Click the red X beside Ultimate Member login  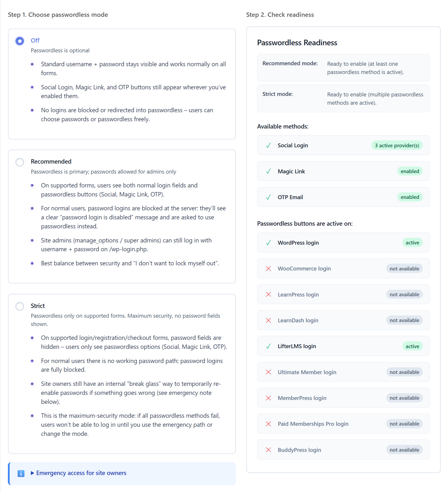[268, 372]
